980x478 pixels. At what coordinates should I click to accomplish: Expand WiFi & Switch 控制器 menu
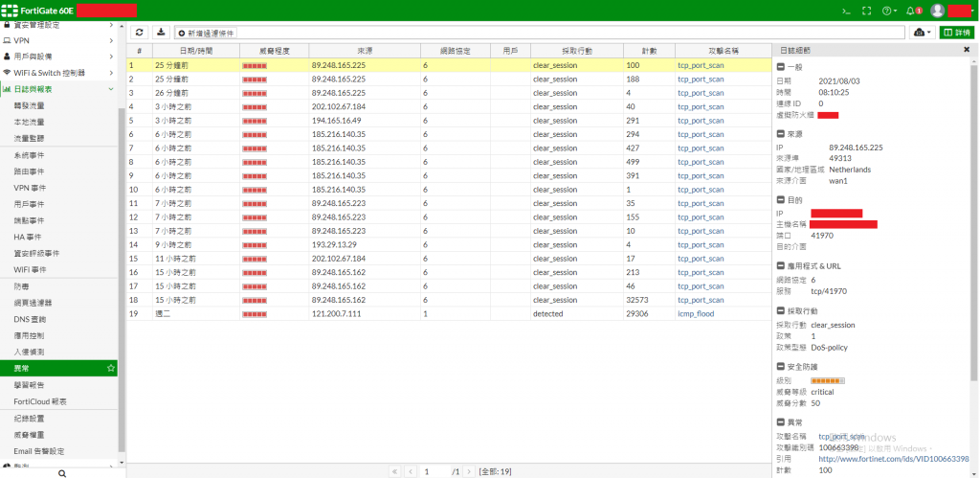click(x=58, y=73)
